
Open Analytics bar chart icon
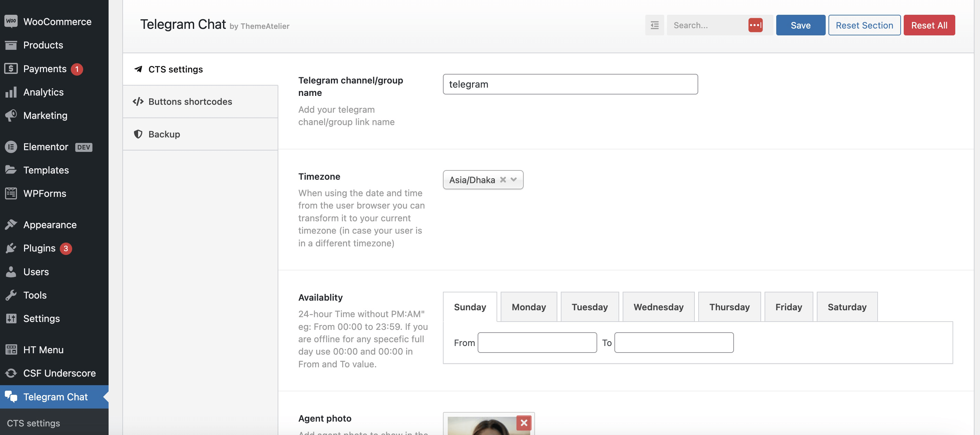11,92
